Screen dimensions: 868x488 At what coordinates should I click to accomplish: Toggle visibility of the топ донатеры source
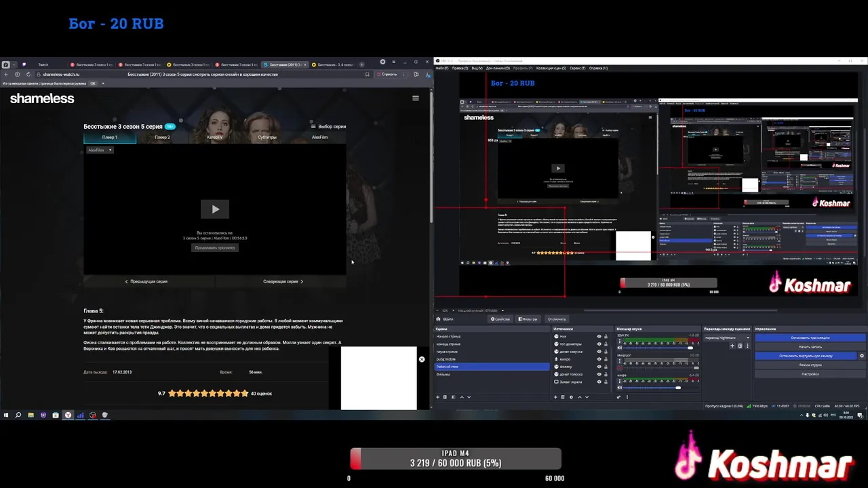pyautogui.click(x=599, y=344)
